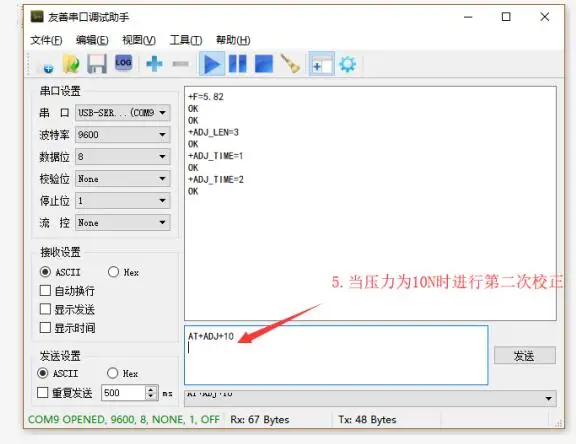Open the baud rate 9600 dropdown
The image size is (576, 444).
tap(123, 135)
